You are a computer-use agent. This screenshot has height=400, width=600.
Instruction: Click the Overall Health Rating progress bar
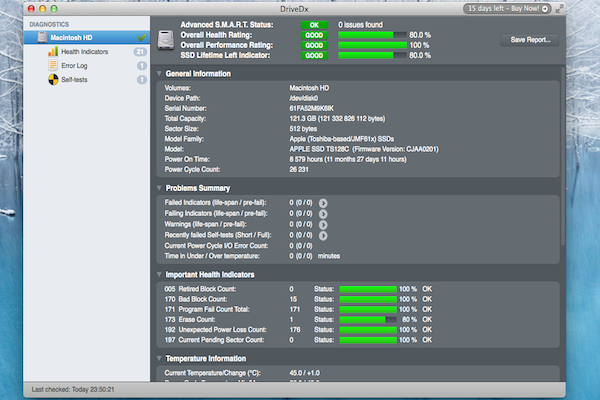[372, 35]
